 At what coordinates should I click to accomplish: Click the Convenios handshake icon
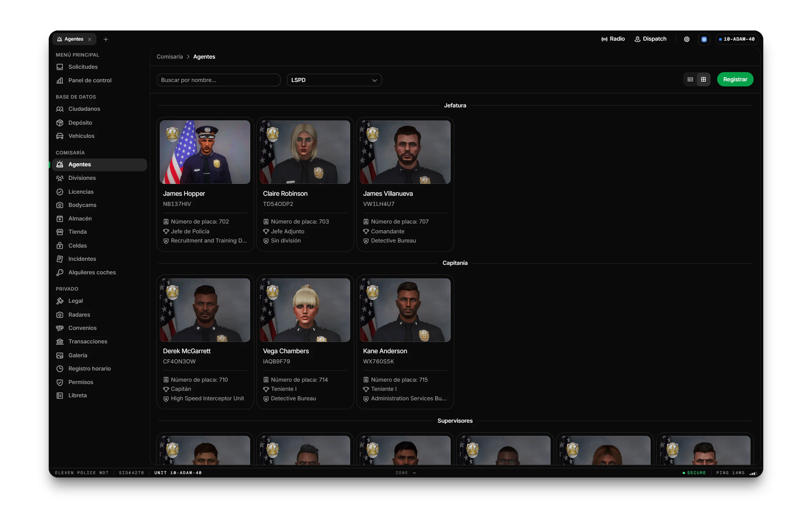[60, 328]
